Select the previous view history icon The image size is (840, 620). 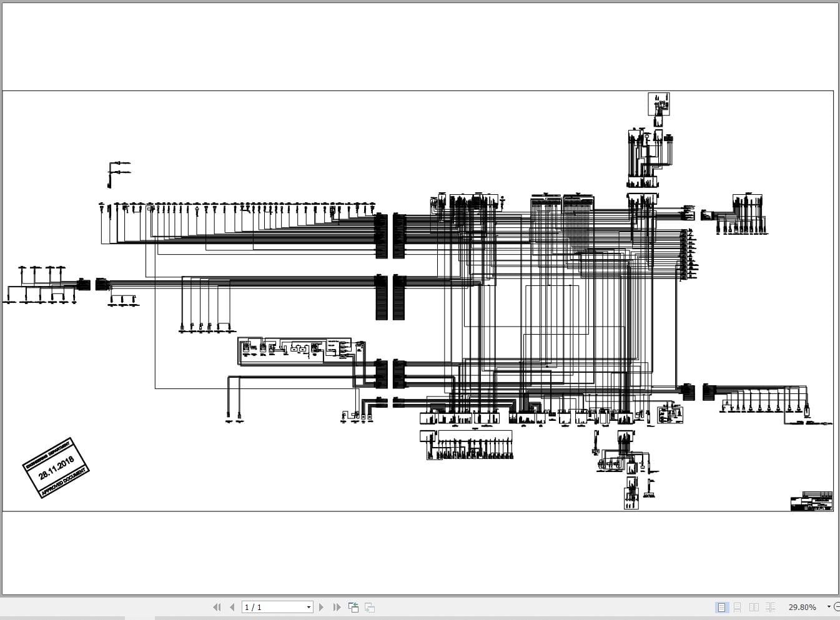pyautogui.click(x=353, y=607)
